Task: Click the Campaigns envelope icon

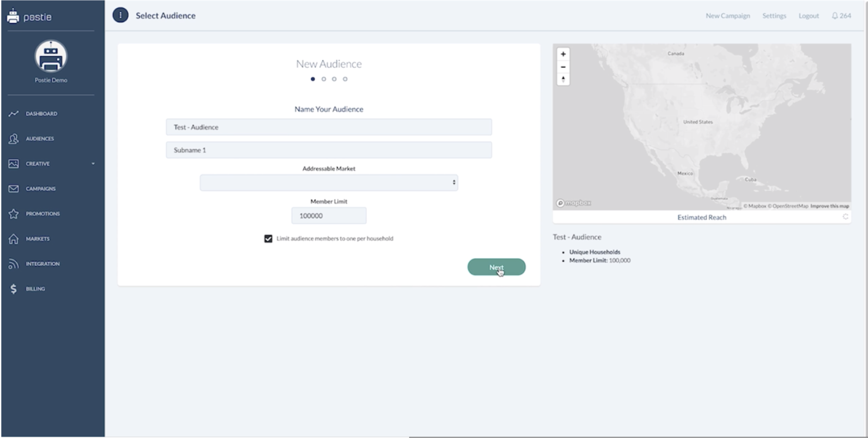Action: 13,189
